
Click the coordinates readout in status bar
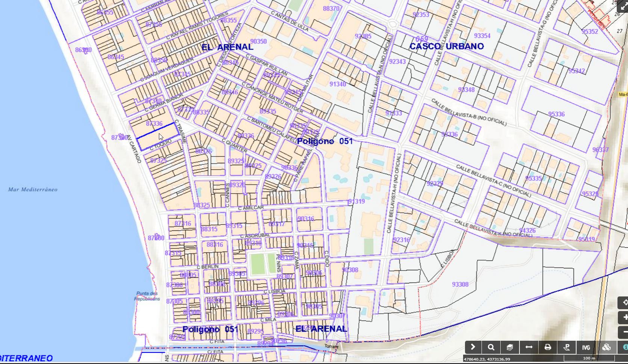pos(487,359)
